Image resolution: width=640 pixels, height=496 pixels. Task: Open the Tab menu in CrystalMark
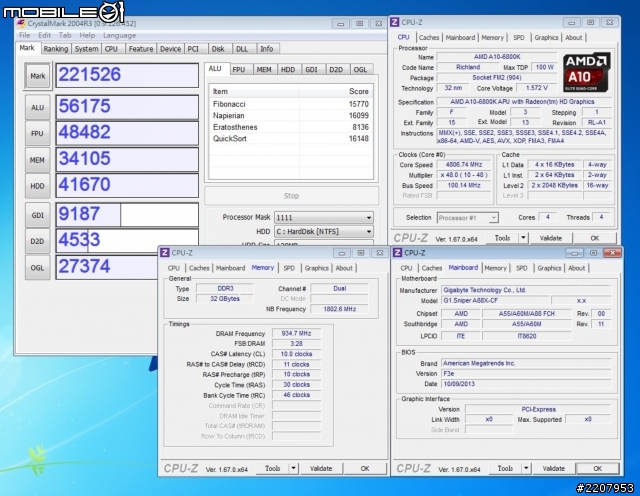tap(65, 36)
